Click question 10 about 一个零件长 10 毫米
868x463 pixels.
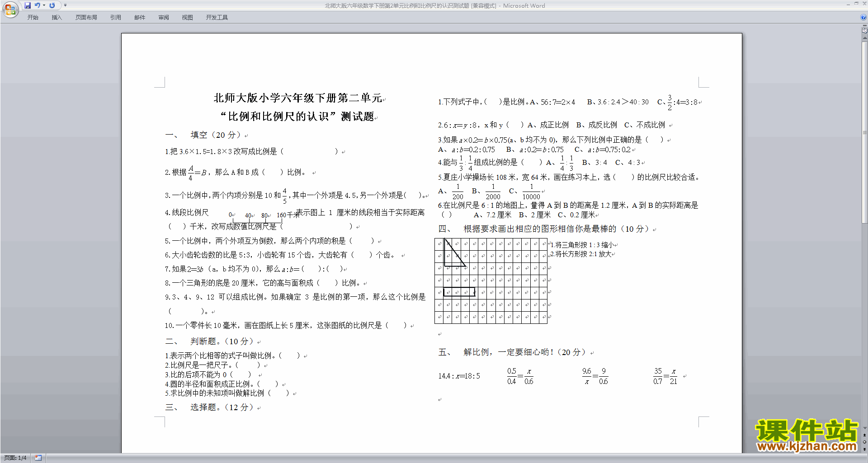pos(286,325)
